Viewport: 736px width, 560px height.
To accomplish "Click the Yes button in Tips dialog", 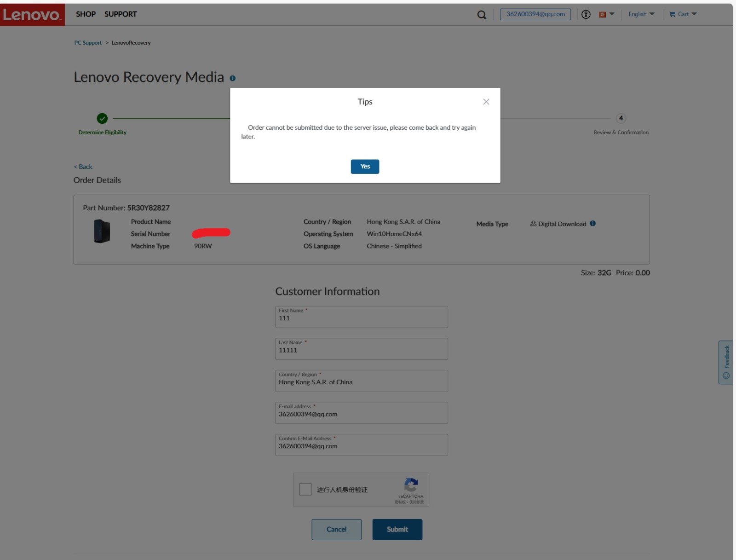I will pos(365,167).
